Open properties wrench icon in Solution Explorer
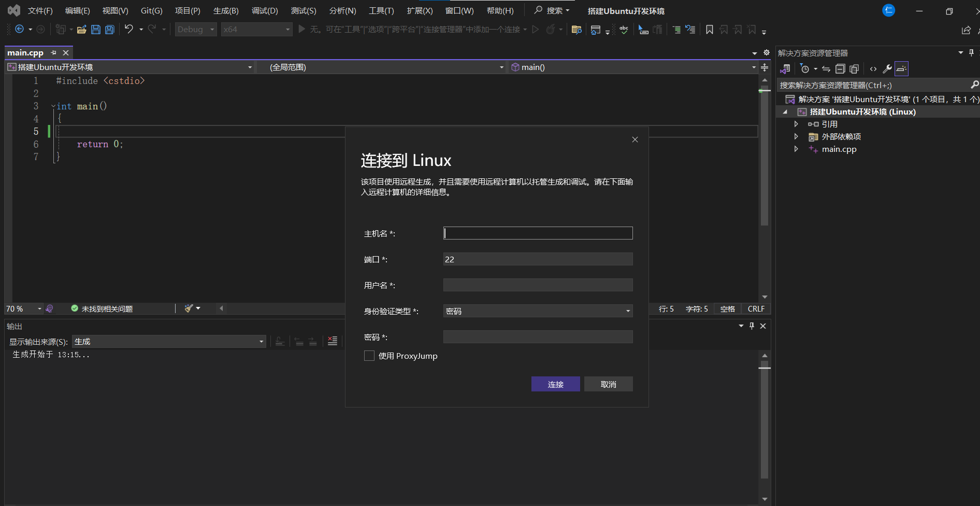Screen dimensions: 980x506 (x=887, y=68)
